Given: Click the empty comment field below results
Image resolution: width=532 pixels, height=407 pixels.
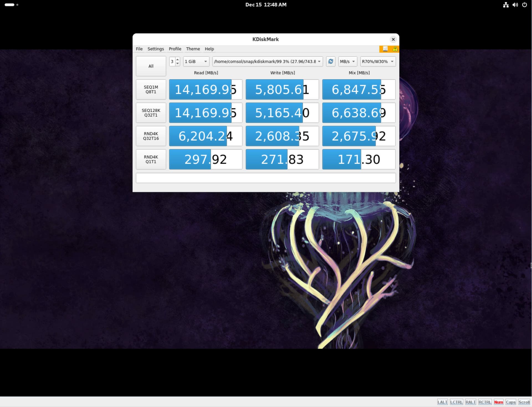Looking at the screenshot, I should click(266, 178).
